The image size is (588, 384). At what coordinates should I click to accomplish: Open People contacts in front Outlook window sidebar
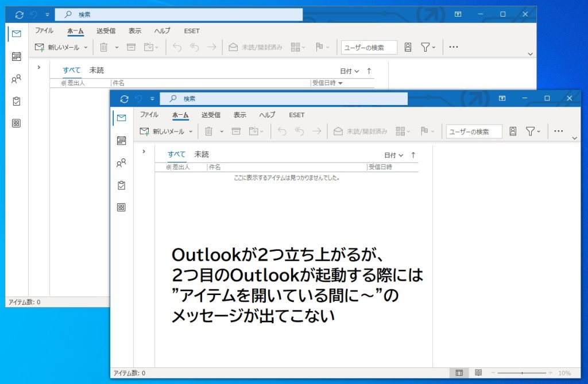[x=121, y=163]
